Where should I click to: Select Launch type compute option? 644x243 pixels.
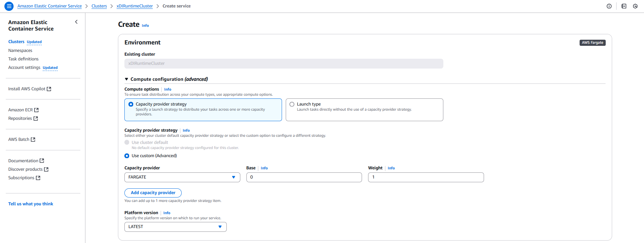[364, 110]
